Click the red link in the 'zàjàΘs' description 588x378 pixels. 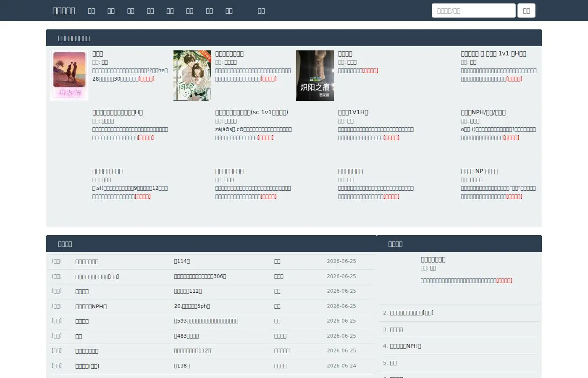[x=265, y=138]
